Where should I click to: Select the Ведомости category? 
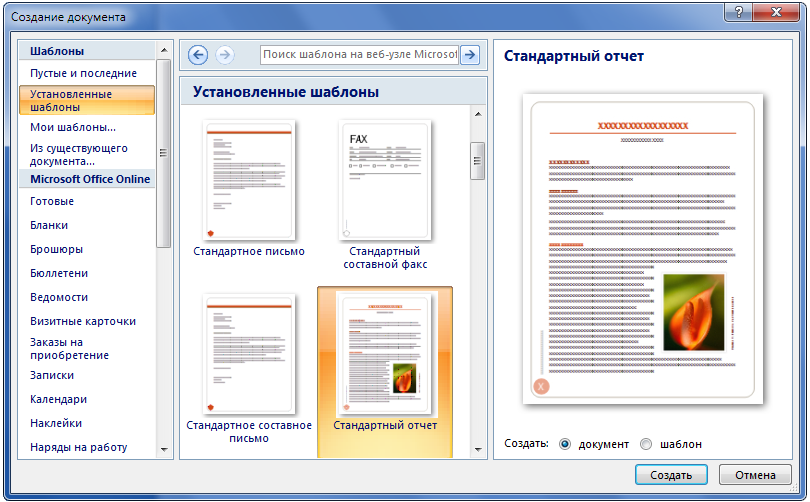click(59, 297)
